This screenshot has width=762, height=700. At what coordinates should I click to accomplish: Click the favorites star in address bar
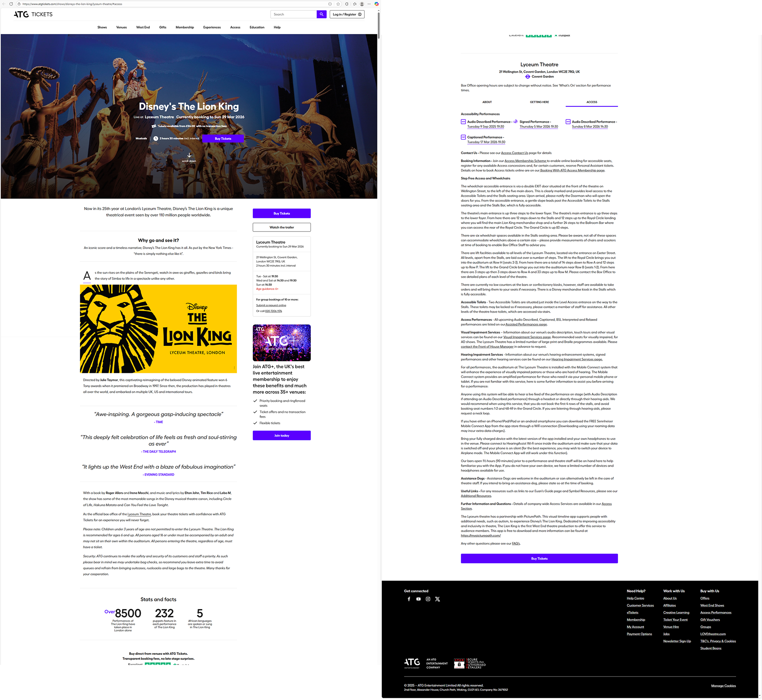tap(338, 4)
